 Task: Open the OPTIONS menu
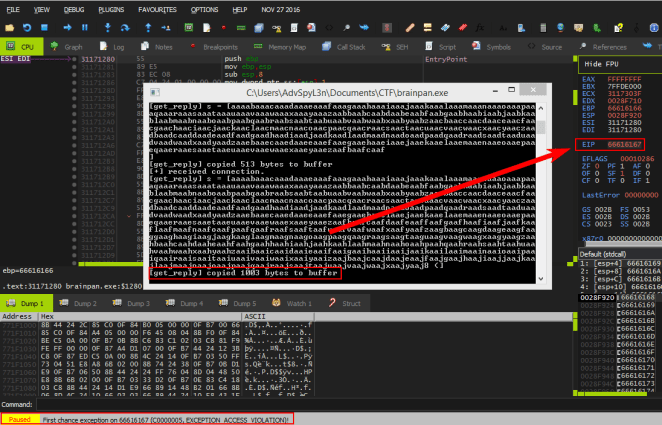tap(204, 9)
